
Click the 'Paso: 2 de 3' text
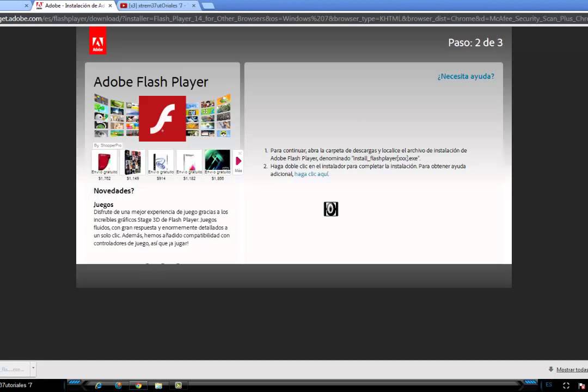click(475, 42)
